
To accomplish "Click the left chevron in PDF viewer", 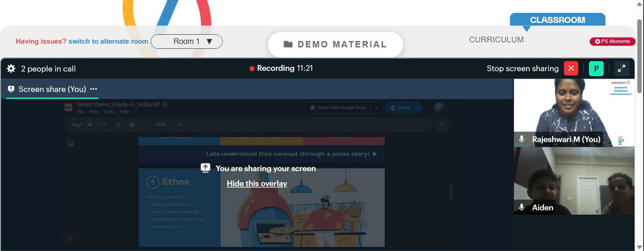I will pos(71,239).
